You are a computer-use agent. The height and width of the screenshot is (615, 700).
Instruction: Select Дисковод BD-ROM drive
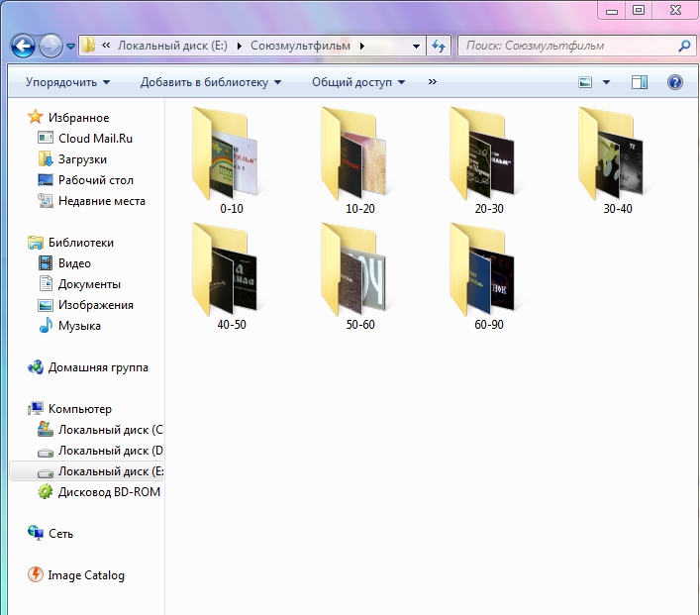108,492
